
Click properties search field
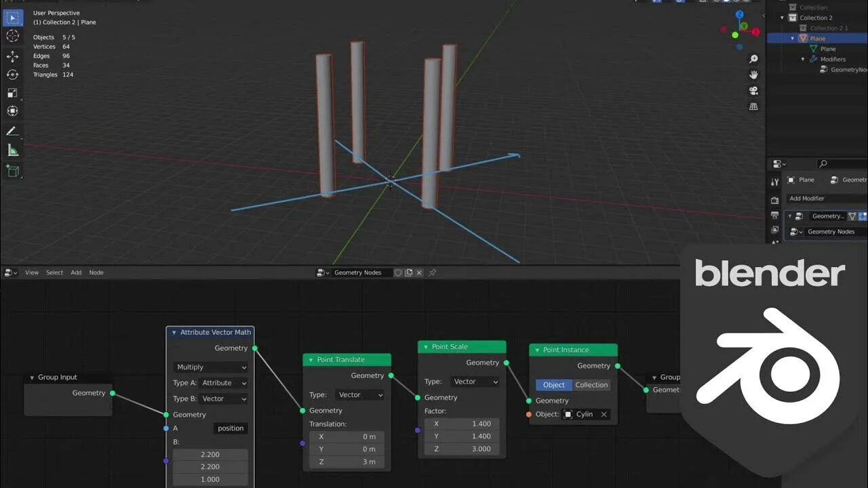[842, 163]
